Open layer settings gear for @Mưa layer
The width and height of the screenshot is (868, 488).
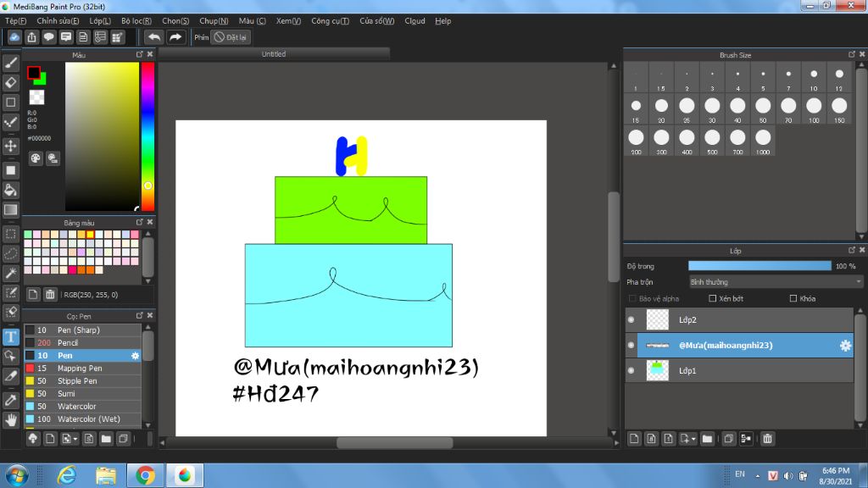pyautogui.click(x=845, y=346)
